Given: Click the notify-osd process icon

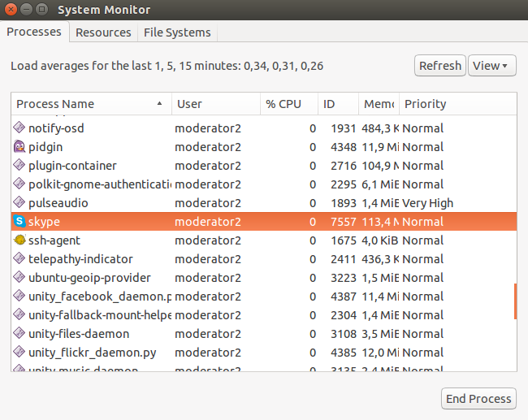Looking at the screenshot, I should click(x=19, y=128).
